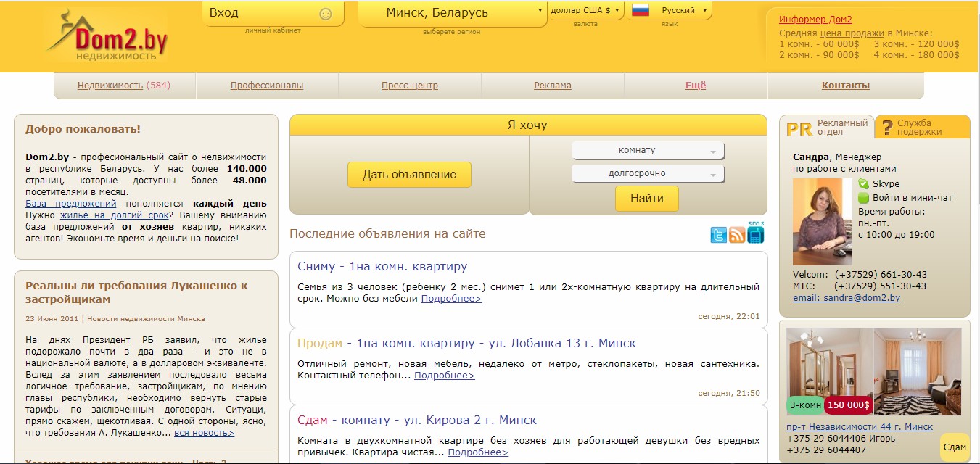Open the Профессионалы menu item
The width and height of the screenshot is (980, 464).
click(267, 86)
